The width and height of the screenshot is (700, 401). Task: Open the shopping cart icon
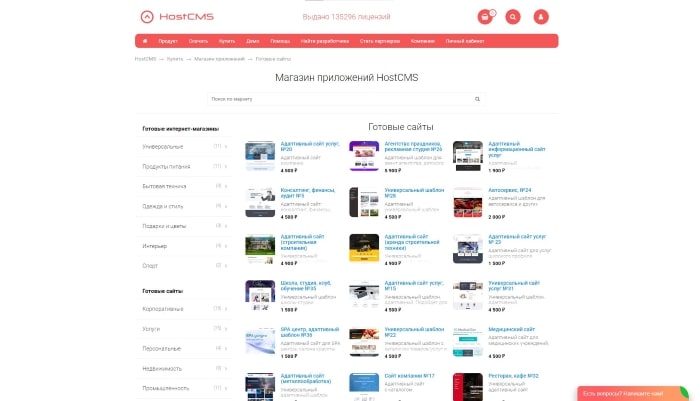click(x=485, y=17)
